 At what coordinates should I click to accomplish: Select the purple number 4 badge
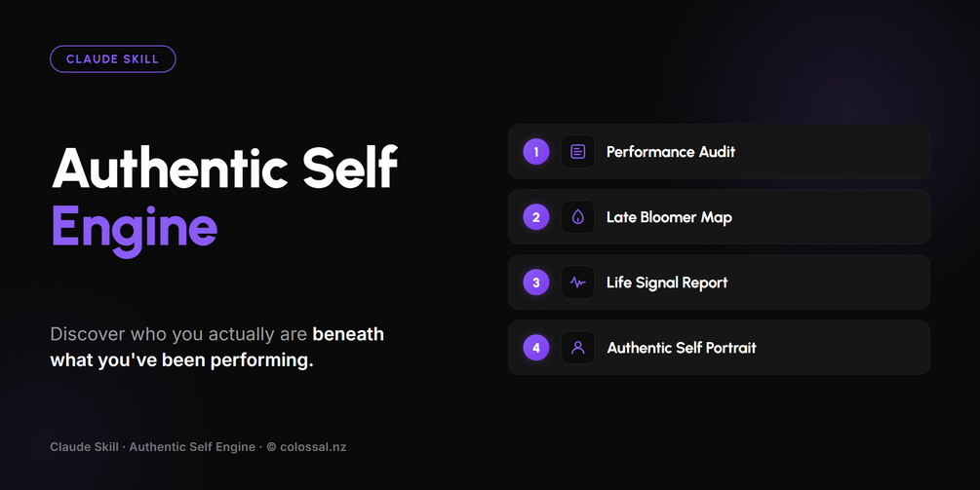pos(535,348)
